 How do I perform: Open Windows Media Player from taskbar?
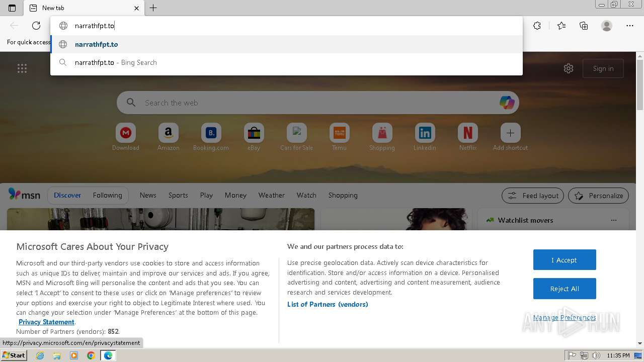74,355
